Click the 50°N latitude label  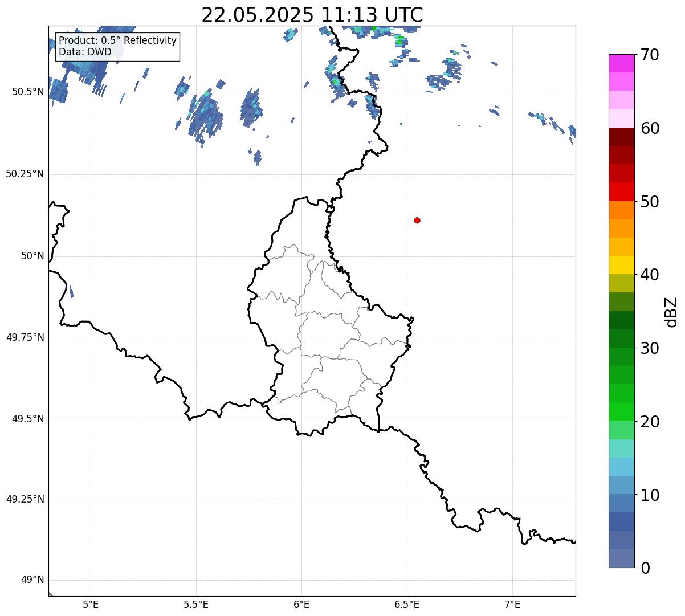pos(32,256)
